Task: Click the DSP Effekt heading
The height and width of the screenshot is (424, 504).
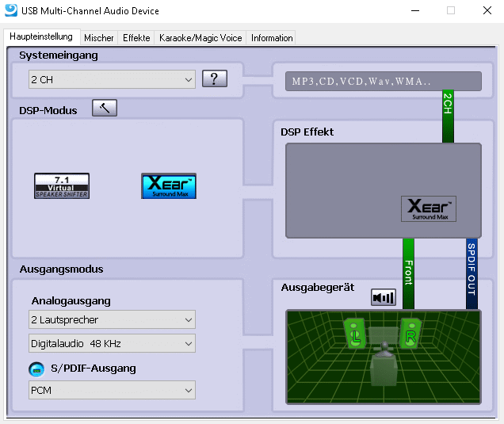Action: point(307,132)
